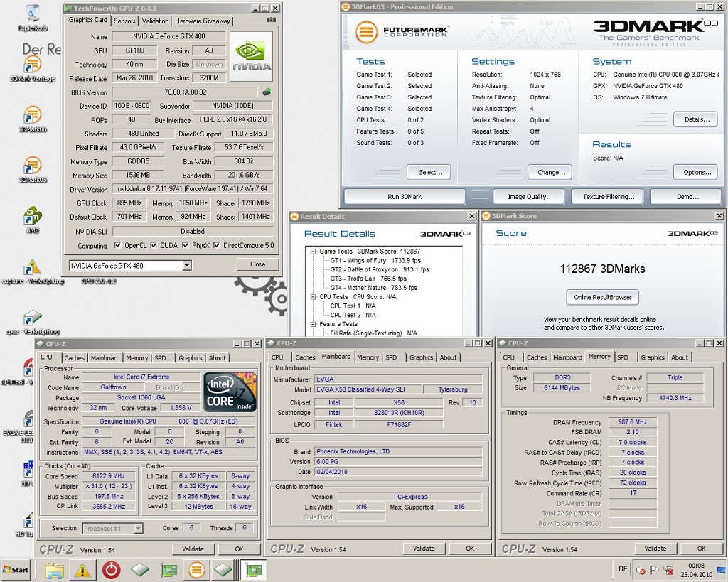728x582 pixels.
Task: Click the DRAM Frequency 987.6 MHz value
Action: click(632, 422)
